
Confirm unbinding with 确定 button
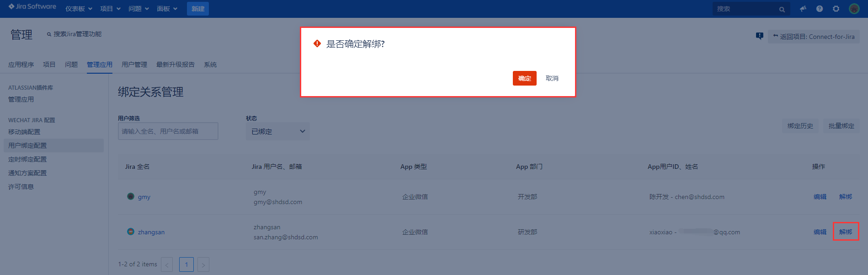tap(524, 78)
